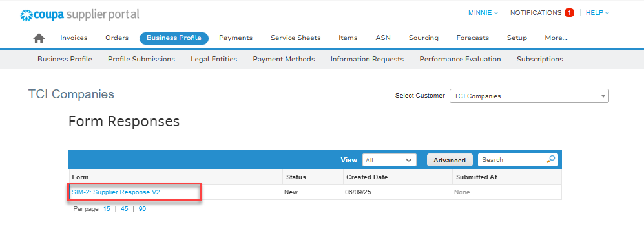Expand the MINNIE user menu
Image resolution: width=644 pixels, height=233 pixels.
(483, 13)
